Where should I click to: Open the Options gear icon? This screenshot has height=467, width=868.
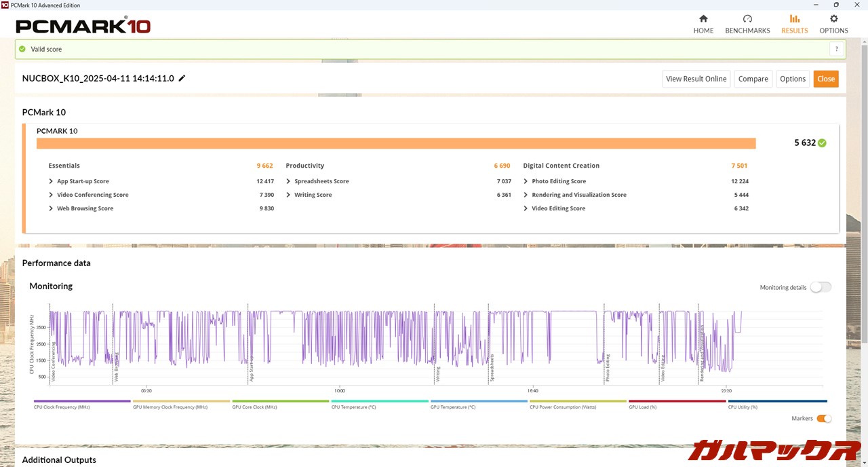833,19
